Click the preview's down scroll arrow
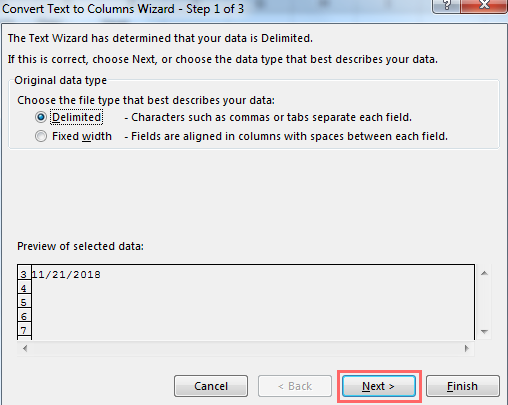The height and width of the screenshot is (405, 508). 484,332
